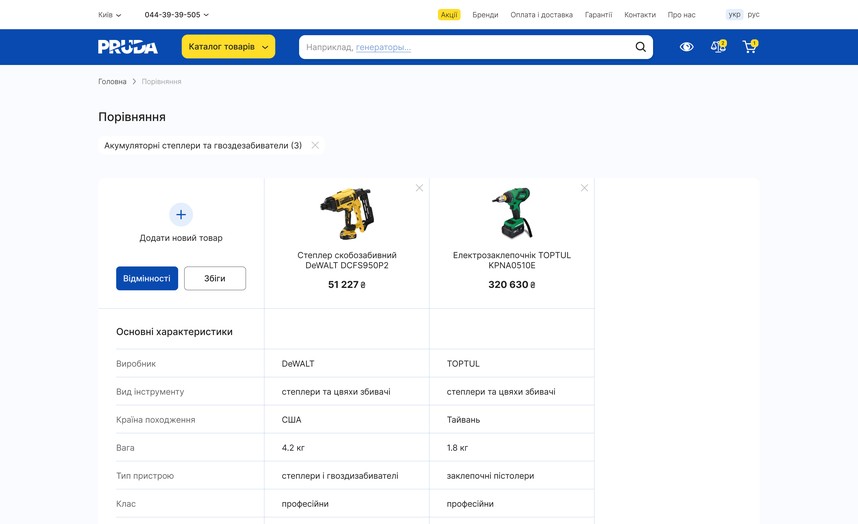This screenshot has height=524, width=858.
Task: Click Порівняння breadcrumb
Action: (161, 81)
